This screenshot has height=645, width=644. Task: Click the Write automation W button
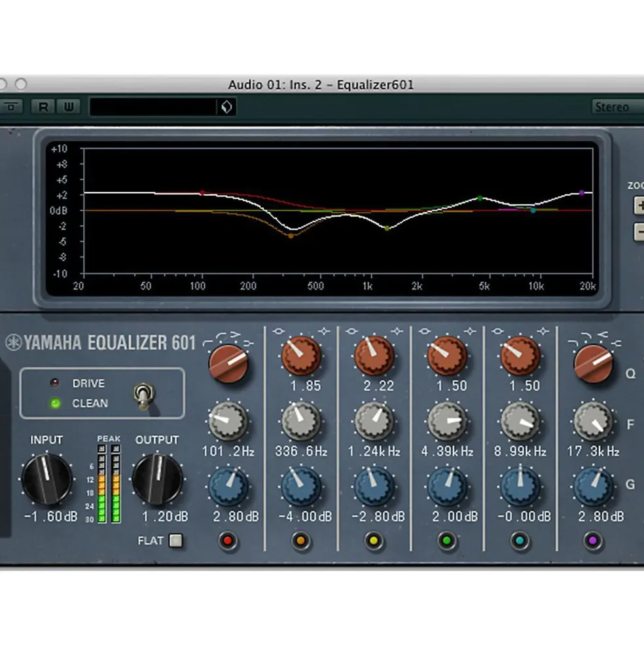click(x=68, y=107)
